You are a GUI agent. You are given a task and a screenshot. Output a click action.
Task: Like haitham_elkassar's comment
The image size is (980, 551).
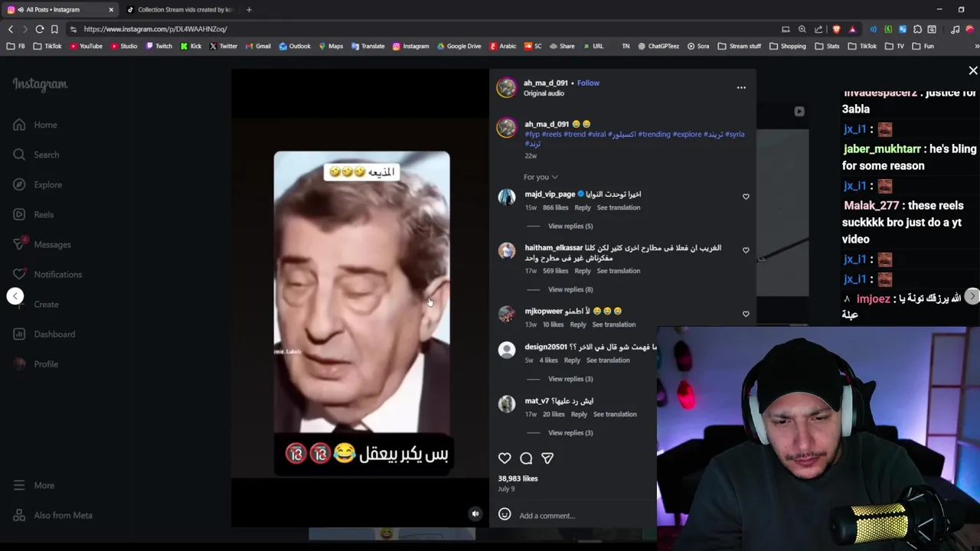(x=746, y=250)
